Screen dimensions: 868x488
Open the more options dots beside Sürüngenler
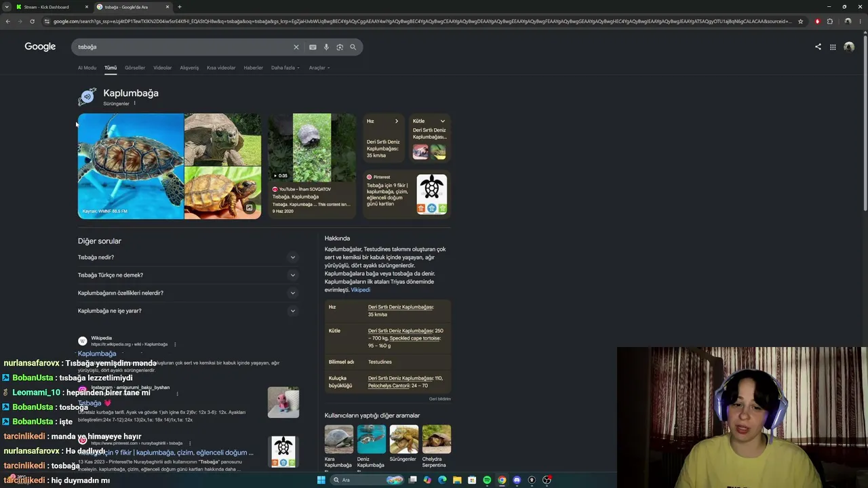(134, 103)
